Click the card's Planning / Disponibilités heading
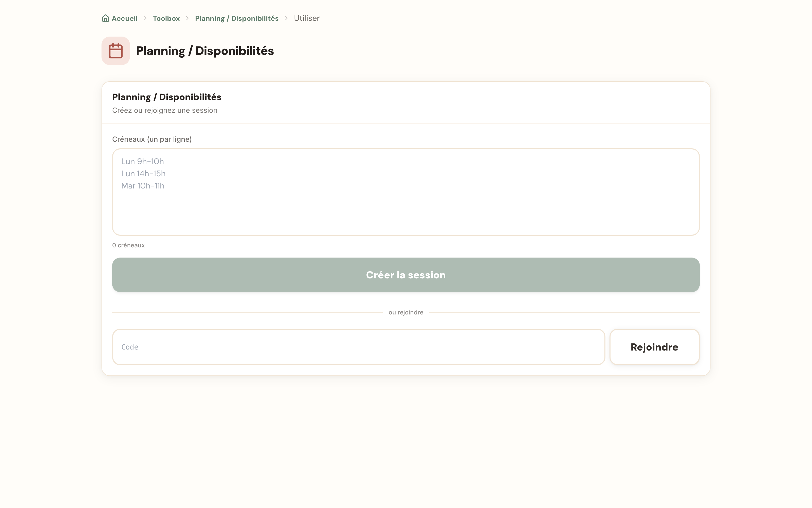This screenshot has height=508, width=812. tap(167, 97)
